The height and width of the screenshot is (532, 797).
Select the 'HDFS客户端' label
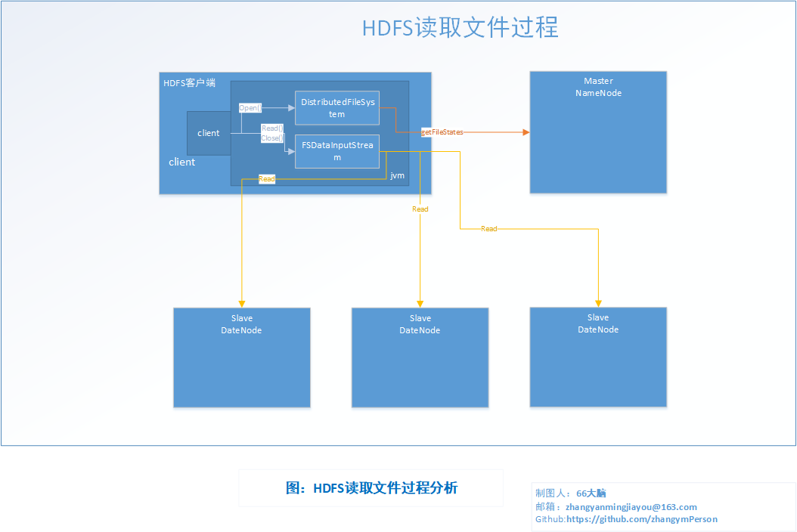pyautogui.click(x=189, y=83)
